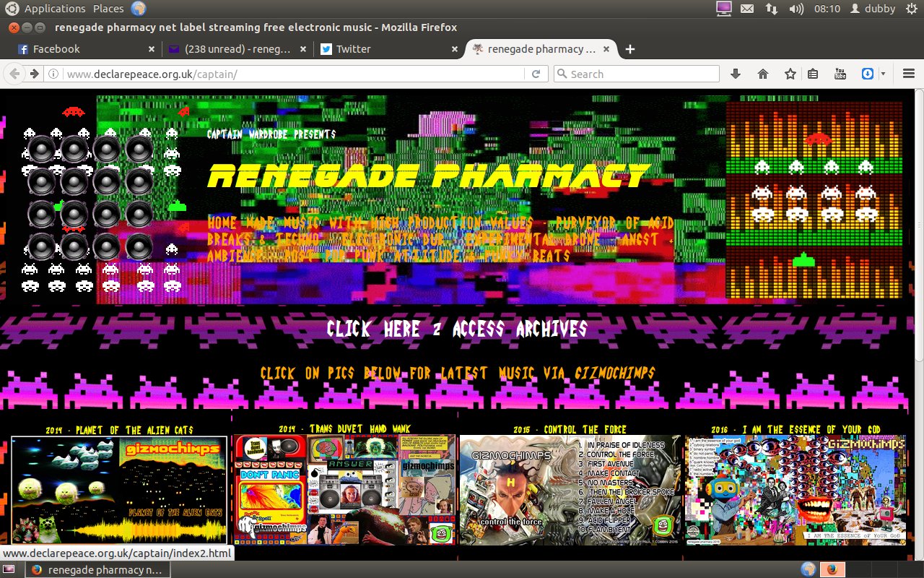Image resolution: width=924 pixels, height=578 pixels.
Task: Open the dubby user menu
Action: [873, 9]
